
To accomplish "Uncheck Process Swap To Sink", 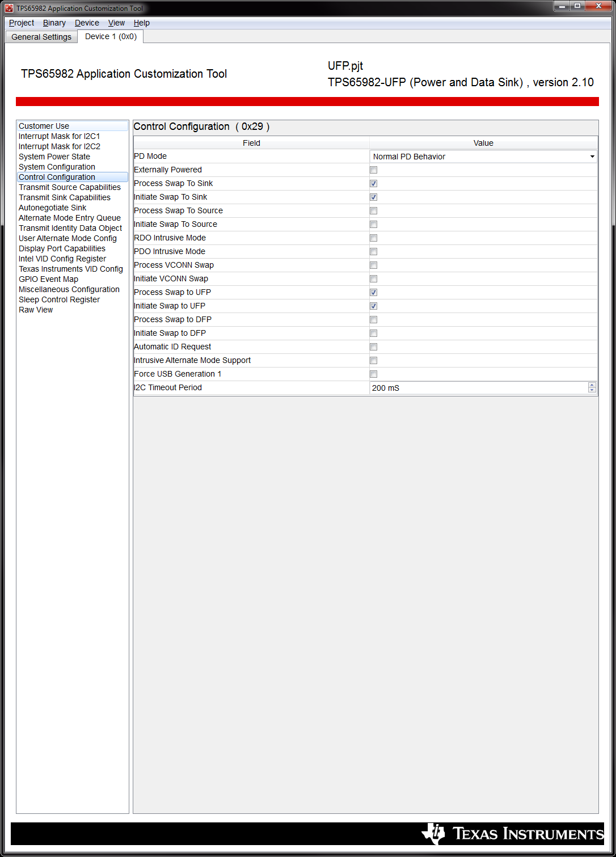I will pos(373,183).
